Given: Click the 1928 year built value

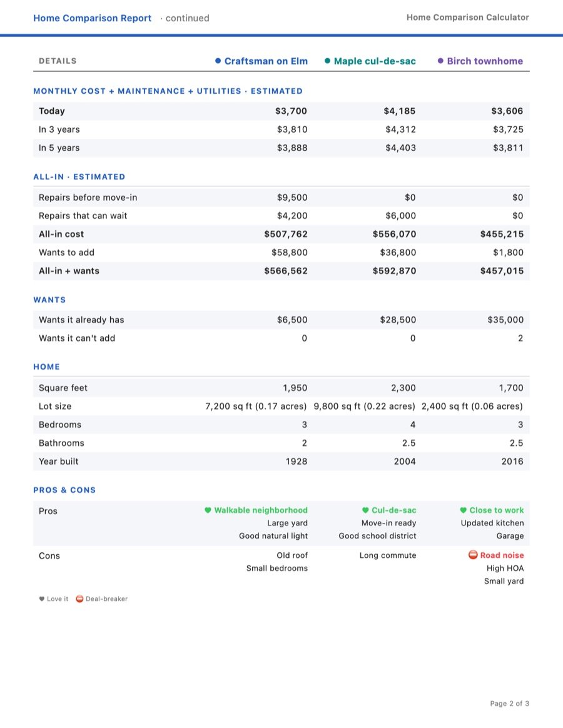Looking at the screenshot, I should click(297, 462).
